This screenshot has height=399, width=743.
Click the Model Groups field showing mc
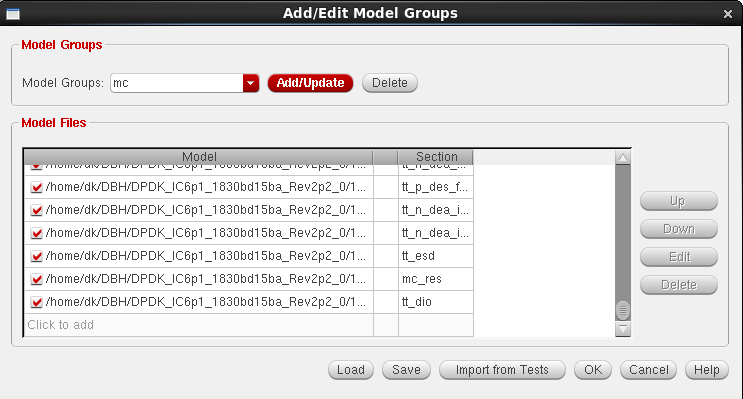point(177,83)
